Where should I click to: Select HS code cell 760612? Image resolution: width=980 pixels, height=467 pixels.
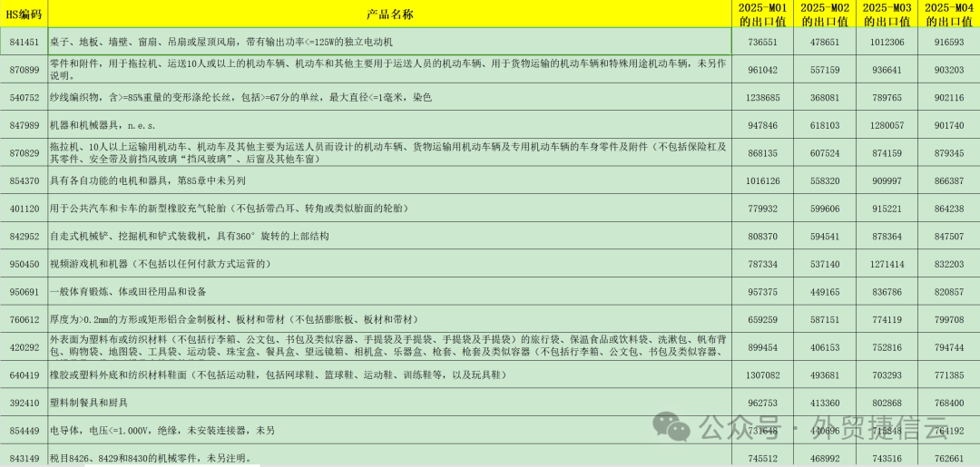(24, 319)
